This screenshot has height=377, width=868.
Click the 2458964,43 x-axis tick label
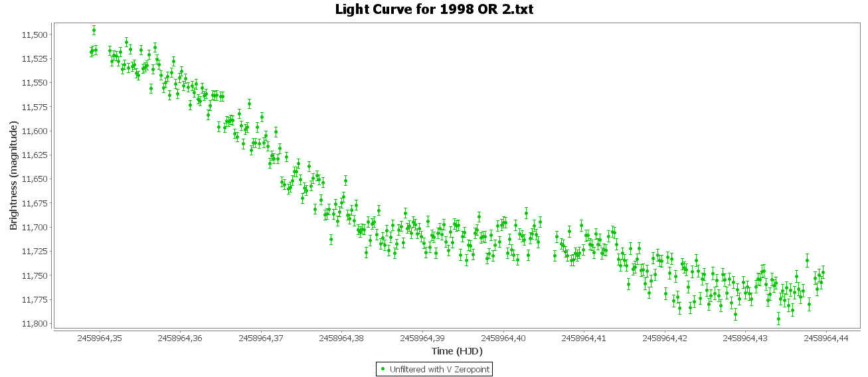pyautogui.click(x=745, y=339)
